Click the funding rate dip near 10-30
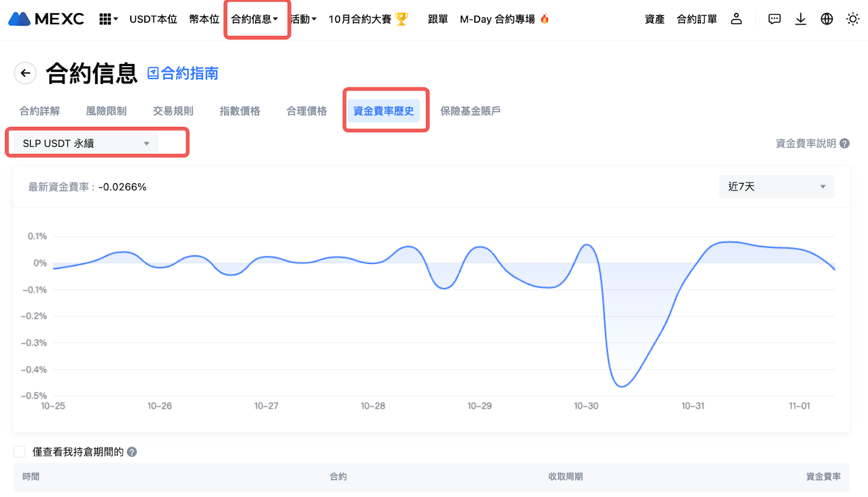The width and height of the screenshot is (868, 497). coord(621,386)
